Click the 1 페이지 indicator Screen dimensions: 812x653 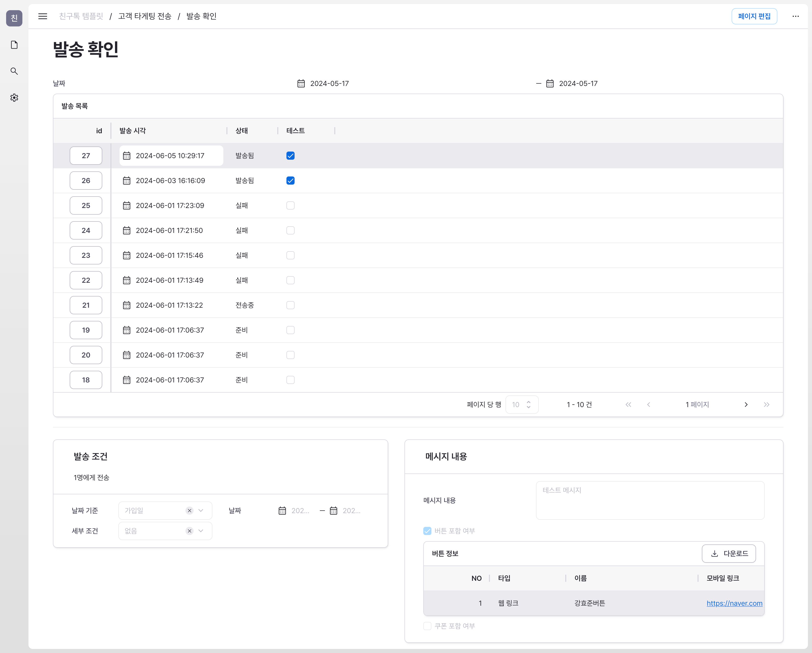697,405
